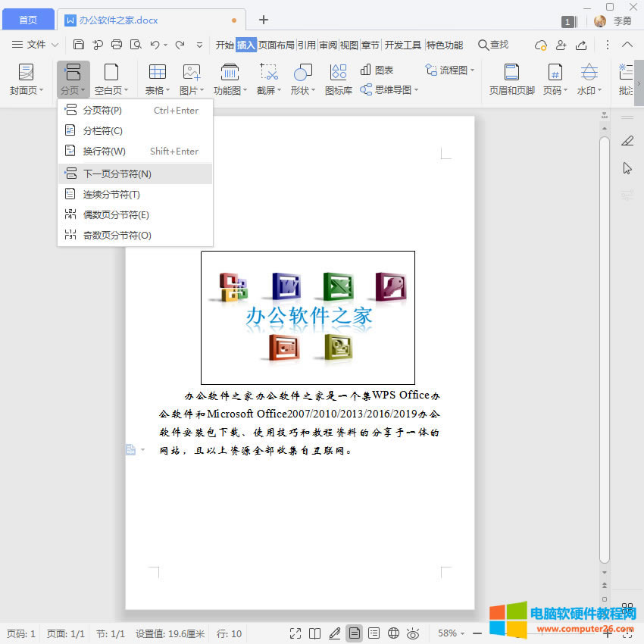Click the zoom out minus button
This screenshot has height=644, width=644.
tap(477, 633)
